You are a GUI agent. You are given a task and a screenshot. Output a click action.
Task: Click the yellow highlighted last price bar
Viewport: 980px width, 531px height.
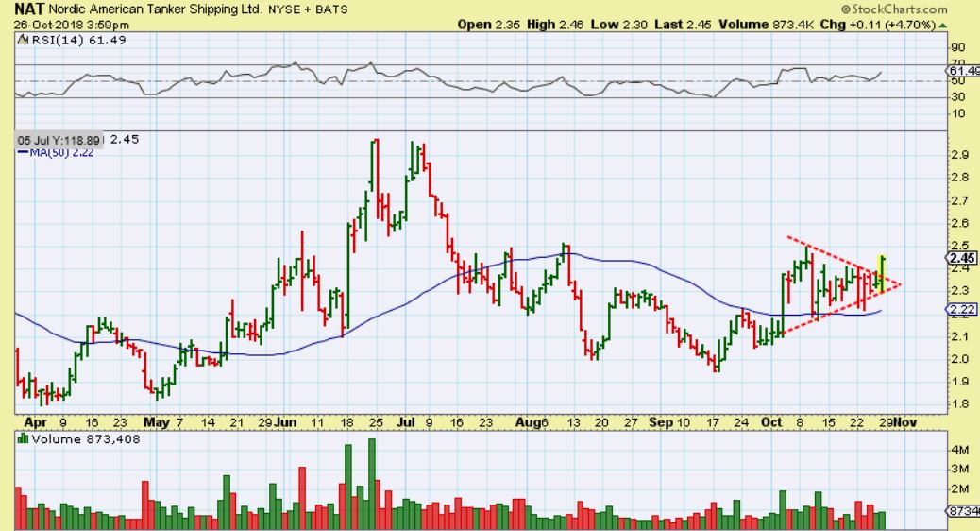tap(882, 273)
